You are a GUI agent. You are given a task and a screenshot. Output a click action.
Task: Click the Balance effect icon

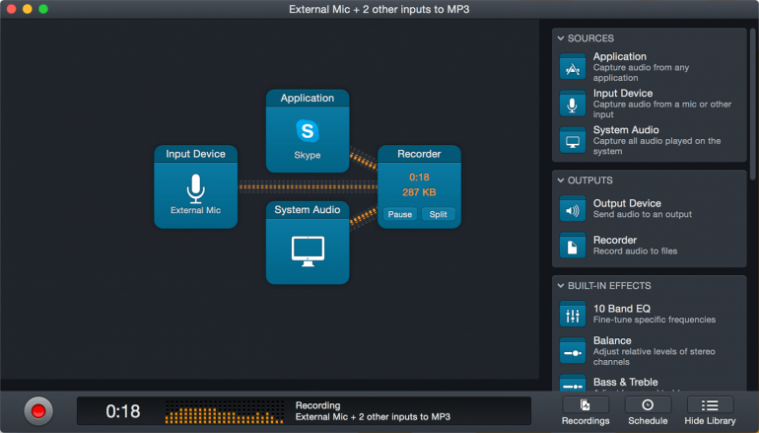coord(573,351)
